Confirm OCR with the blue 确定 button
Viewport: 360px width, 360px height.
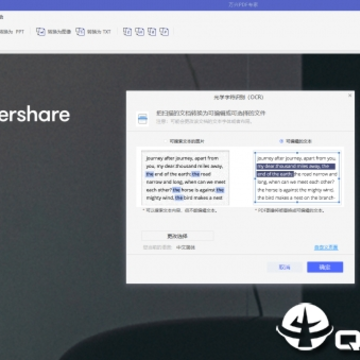325,267
